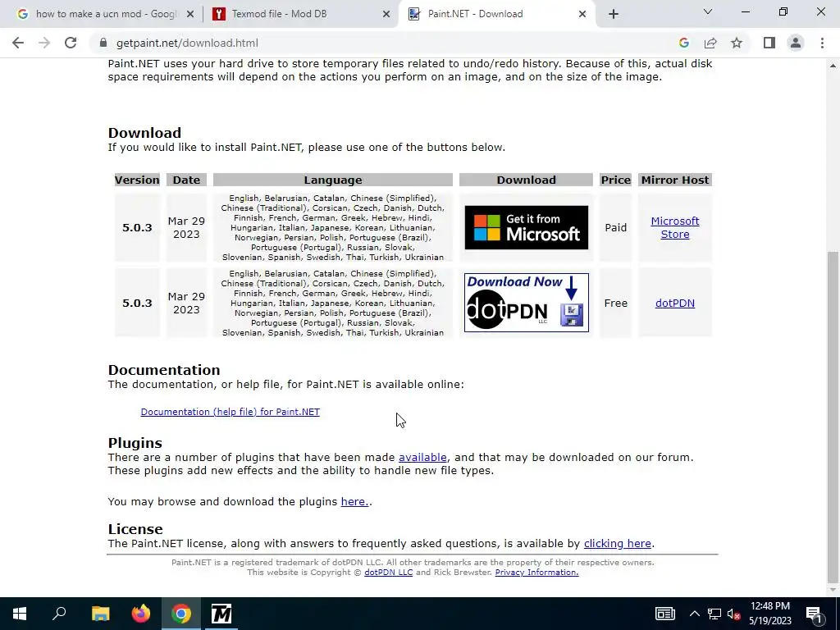Screen dimensions: 840x630
Task: Close the Paint.NET - Download tab
Action: (x=582, y=14)
